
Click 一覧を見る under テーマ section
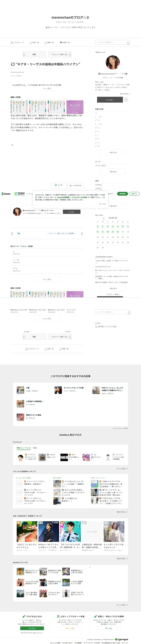113,171
